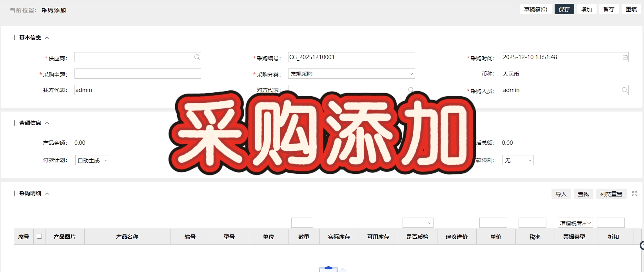
Task: Open the 增值税专用 invoice type dropdown
Action: pyautogui.click(x=575, y=223)
